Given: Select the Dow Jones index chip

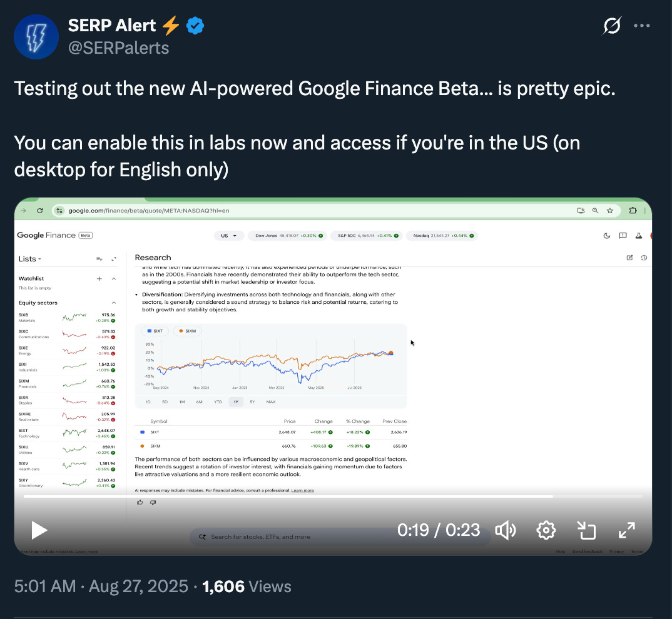Looking at the screenshot, I should click(x=288, y=236).
